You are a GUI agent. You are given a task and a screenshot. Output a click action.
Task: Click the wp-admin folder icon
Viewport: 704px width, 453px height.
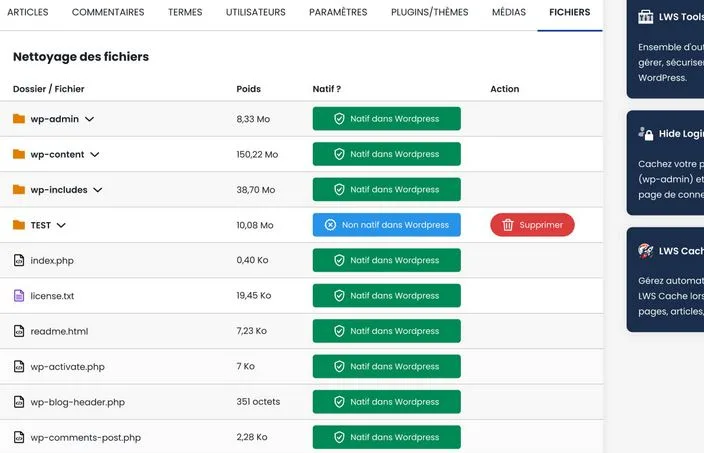pyautogui.click(x=19, y=119)
